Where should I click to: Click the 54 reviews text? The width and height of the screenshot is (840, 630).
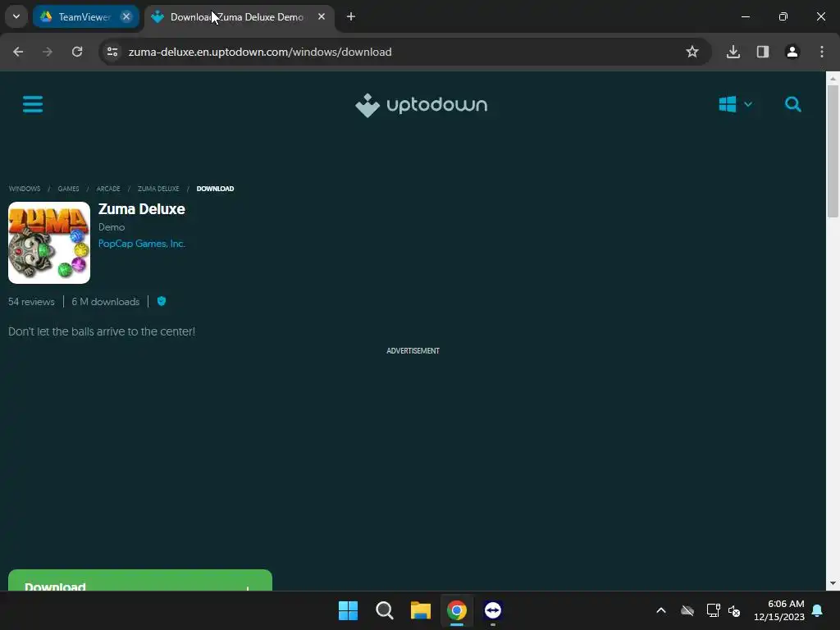click(x=32, y=302)
